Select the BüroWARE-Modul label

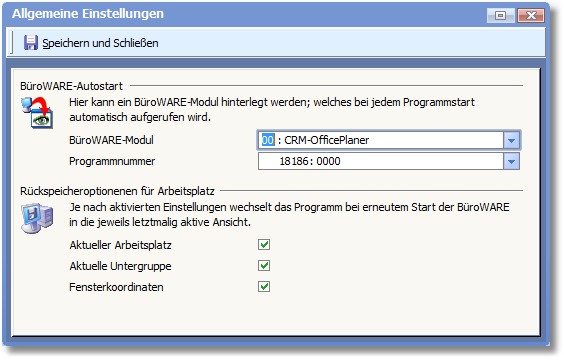[x=112, y=140]
